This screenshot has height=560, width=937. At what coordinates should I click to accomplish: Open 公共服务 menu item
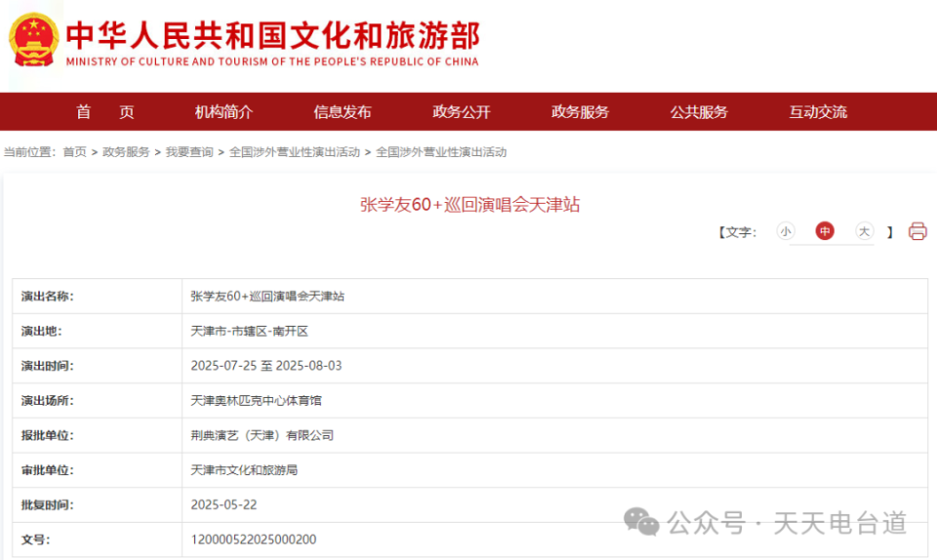coord(699,111)
